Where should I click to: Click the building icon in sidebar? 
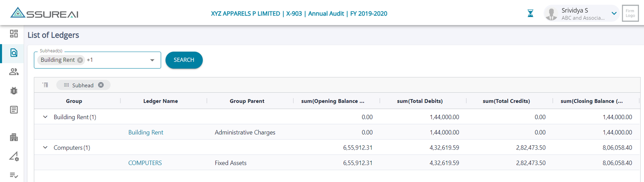point(14,137)
